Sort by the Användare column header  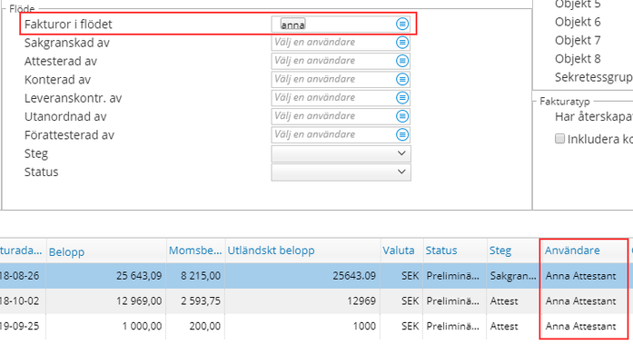pos(572,251)
